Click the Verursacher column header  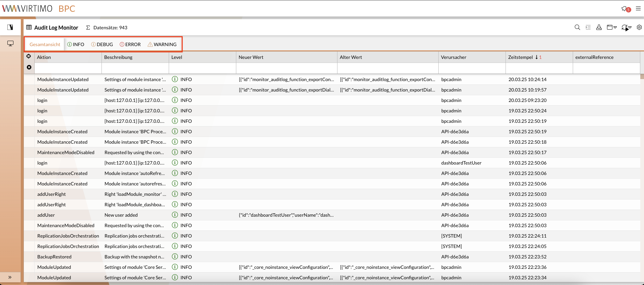[453, 57]
